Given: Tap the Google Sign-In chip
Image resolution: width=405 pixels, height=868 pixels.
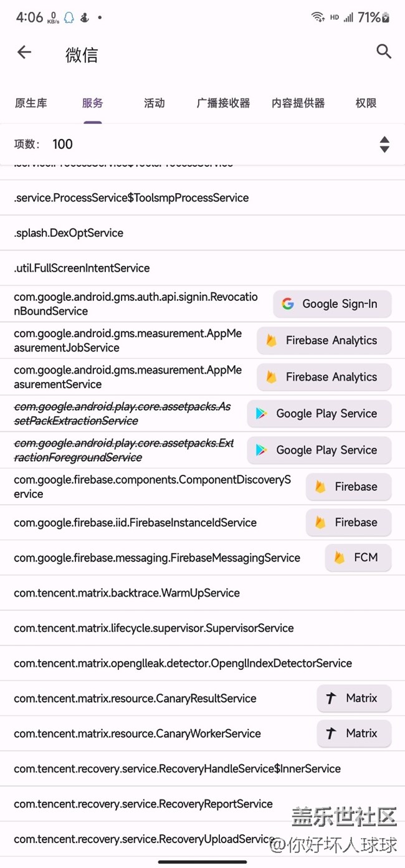Looking at the screenshot, I should [x=332, y=304].
